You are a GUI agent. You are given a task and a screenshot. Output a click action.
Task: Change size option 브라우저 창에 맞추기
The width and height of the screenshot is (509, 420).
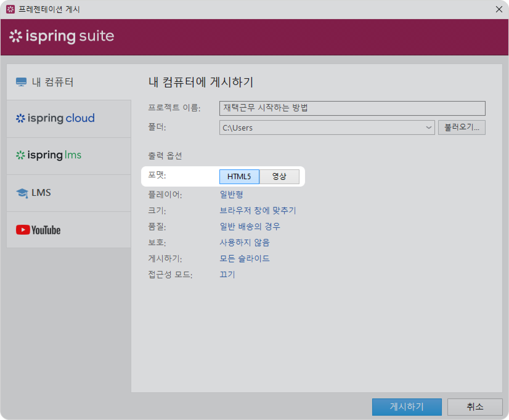[258, 211]
